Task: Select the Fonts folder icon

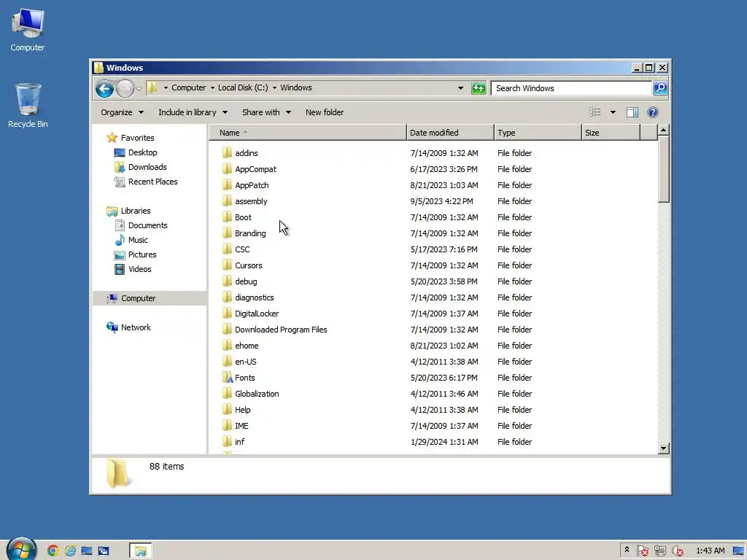Action: (x=228, y=378)
